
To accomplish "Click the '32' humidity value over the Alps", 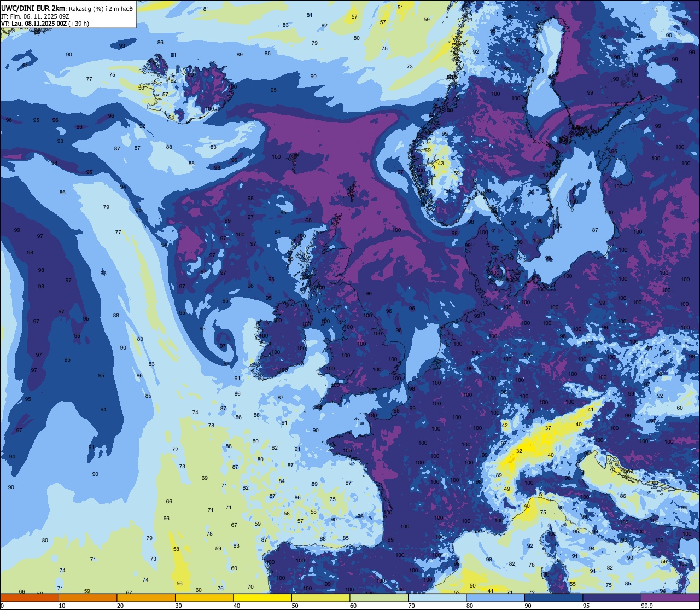I will coord(519,451).
